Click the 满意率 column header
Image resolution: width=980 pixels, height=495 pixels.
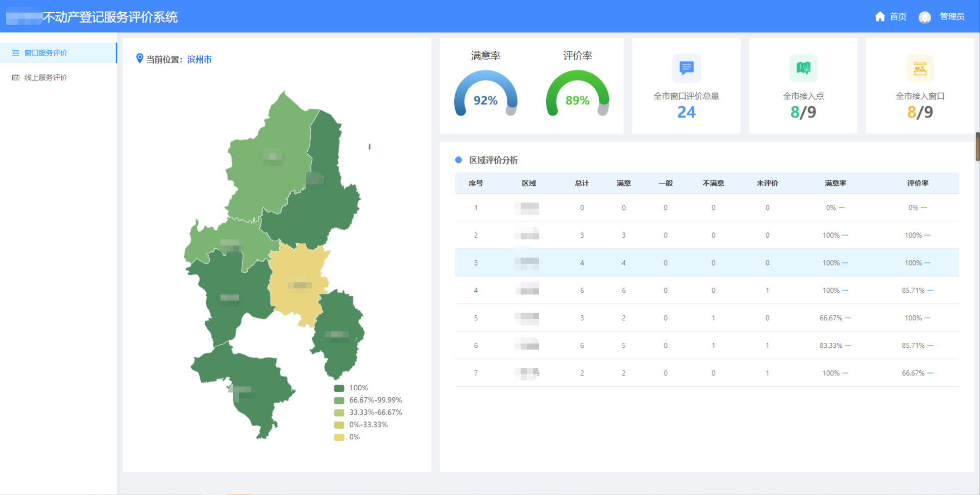(835, 183)
